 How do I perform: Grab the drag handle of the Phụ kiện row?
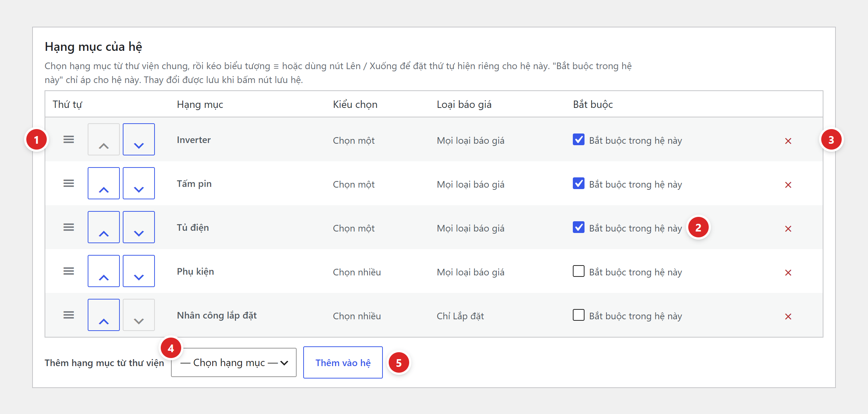(69, 271)
